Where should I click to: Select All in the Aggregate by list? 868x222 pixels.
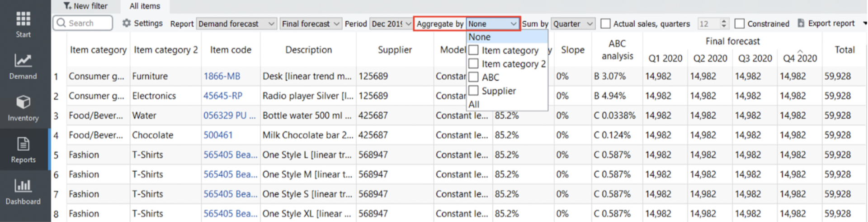tap(474, 104)
